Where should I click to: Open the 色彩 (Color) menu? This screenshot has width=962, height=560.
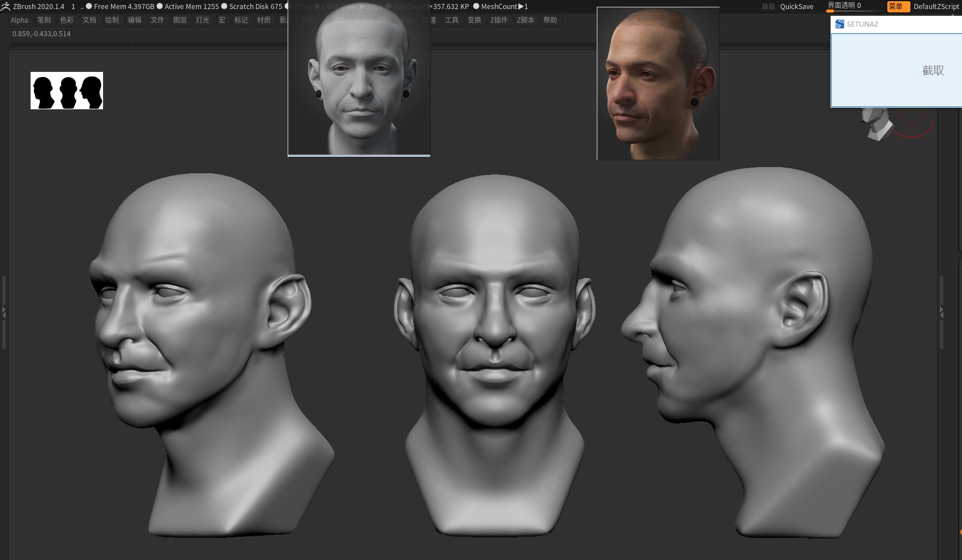[x=67, y=20]
